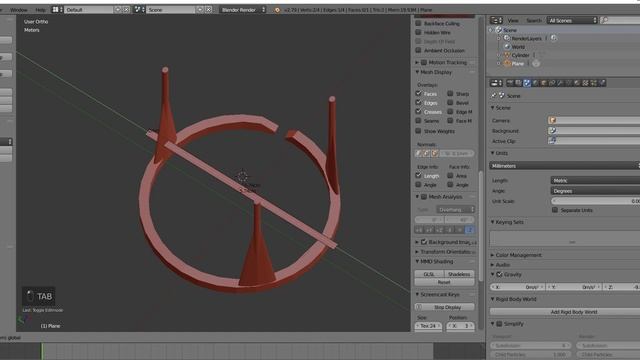
Task: Click the World globe icon in outliner
Action: point(507,47)
